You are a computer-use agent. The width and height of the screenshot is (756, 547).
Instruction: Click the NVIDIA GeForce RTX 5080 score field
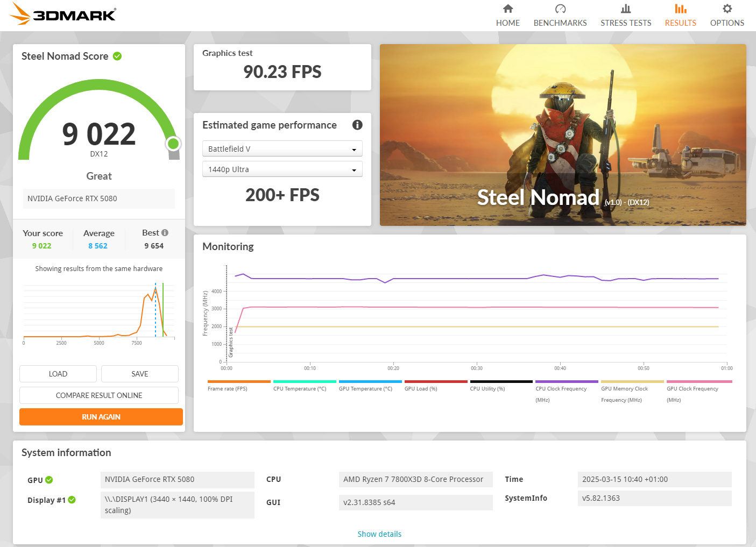(99, 198)
